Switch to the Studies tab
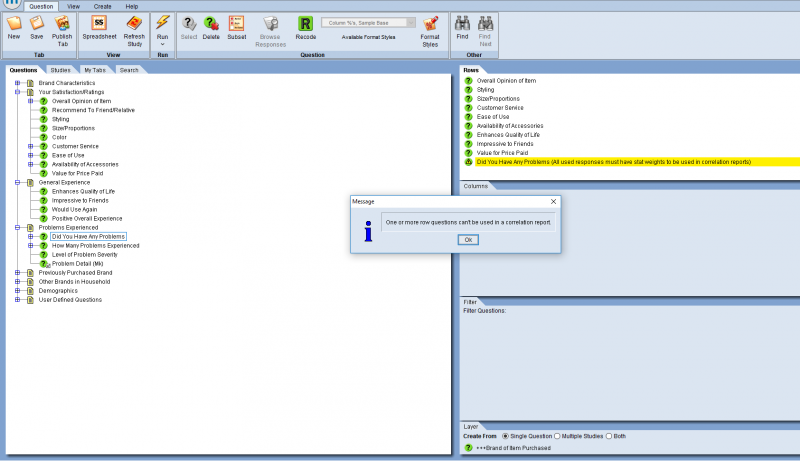This screenshot has width=800, height=461. [x=60, y=70]
